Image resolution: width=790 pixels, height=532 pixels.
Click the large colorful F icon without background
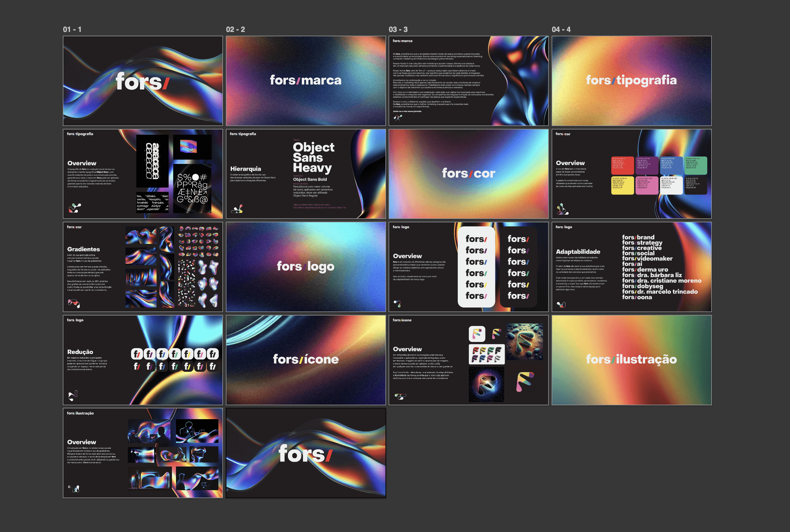(525, 381)
